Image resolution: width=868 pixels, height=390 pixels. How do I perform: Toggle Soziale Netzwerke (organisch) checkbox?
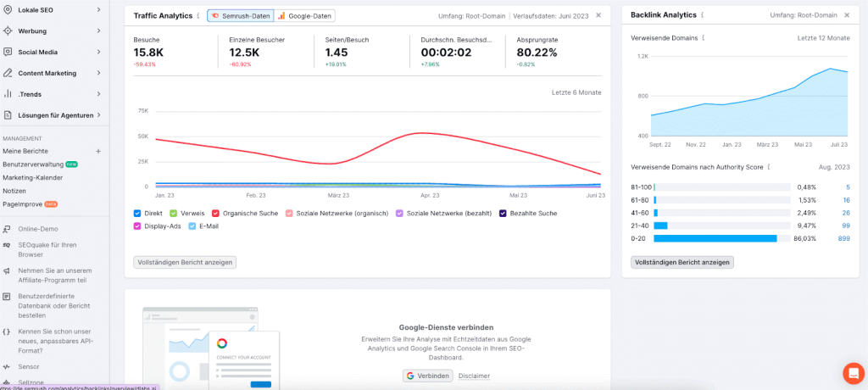pyautogui.click(x=289, y=213)
